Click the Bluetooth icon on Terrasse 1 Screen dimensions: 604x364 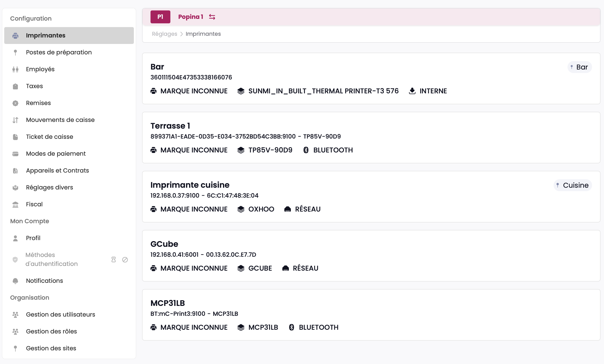click(306, 150)
